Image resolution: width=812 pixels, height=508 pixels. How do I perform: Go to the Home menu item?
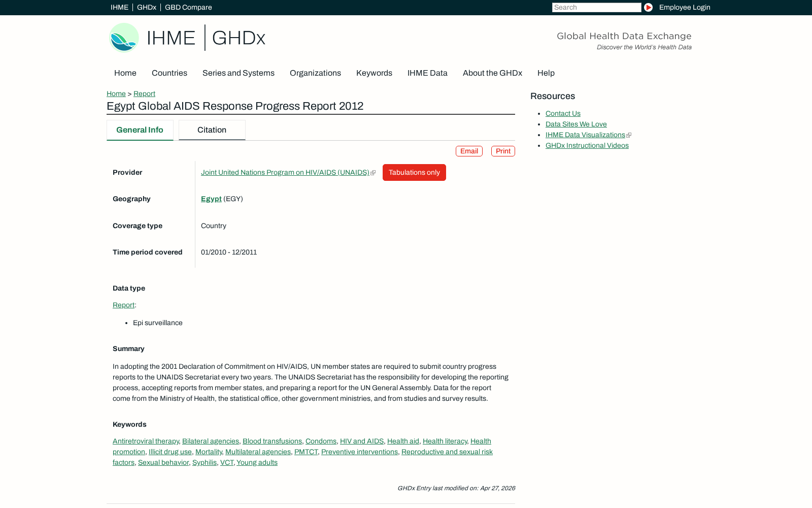(125, 73)
